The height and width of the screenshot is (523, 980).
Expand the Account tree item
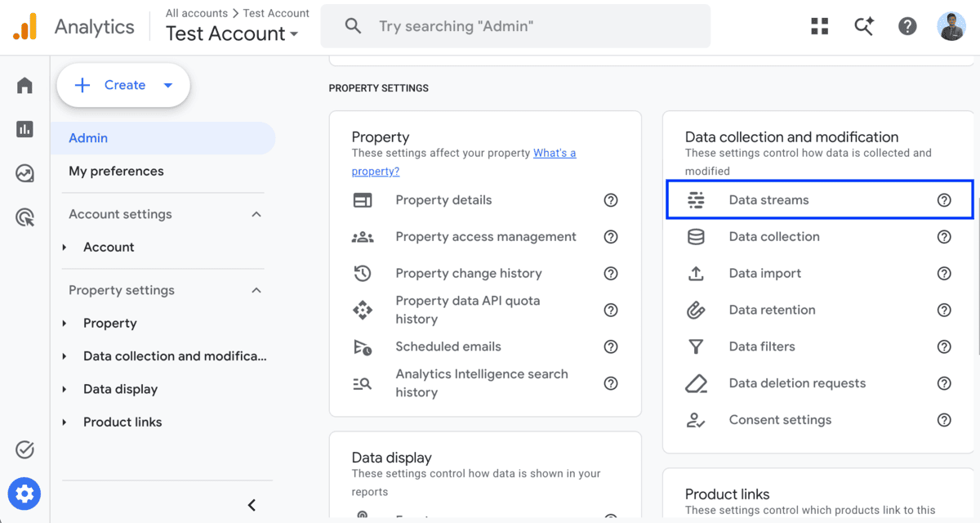65,247
